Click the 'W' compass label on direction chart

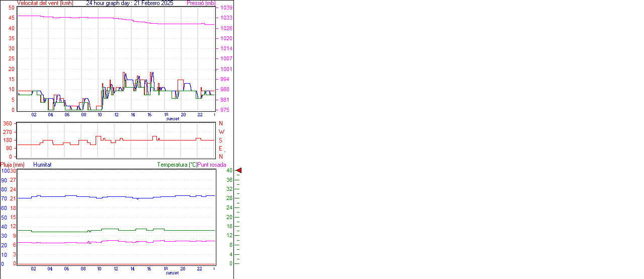point(221,132)
